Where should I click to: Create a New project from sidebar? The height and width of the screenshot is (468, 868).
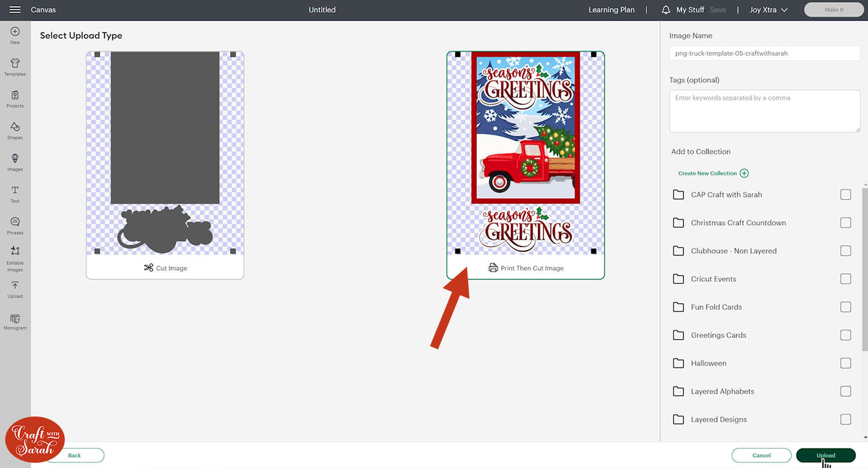(15, 36)
